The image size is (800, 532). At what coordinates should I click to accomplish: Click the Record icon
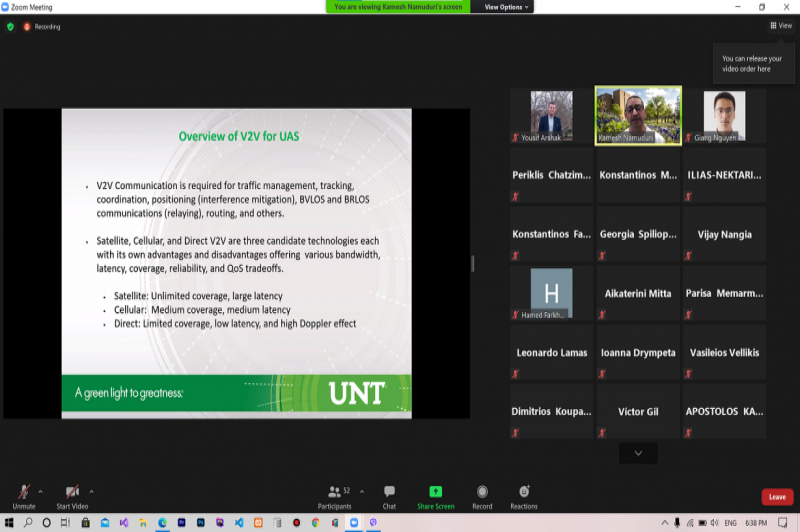(x=482, y=492)
